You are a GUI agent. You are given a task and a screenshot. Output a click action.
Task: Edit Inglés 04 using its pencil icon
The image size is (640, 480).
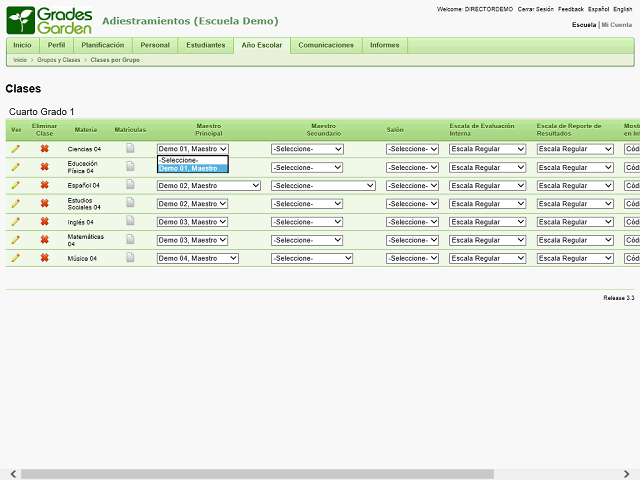click(16, 222)
